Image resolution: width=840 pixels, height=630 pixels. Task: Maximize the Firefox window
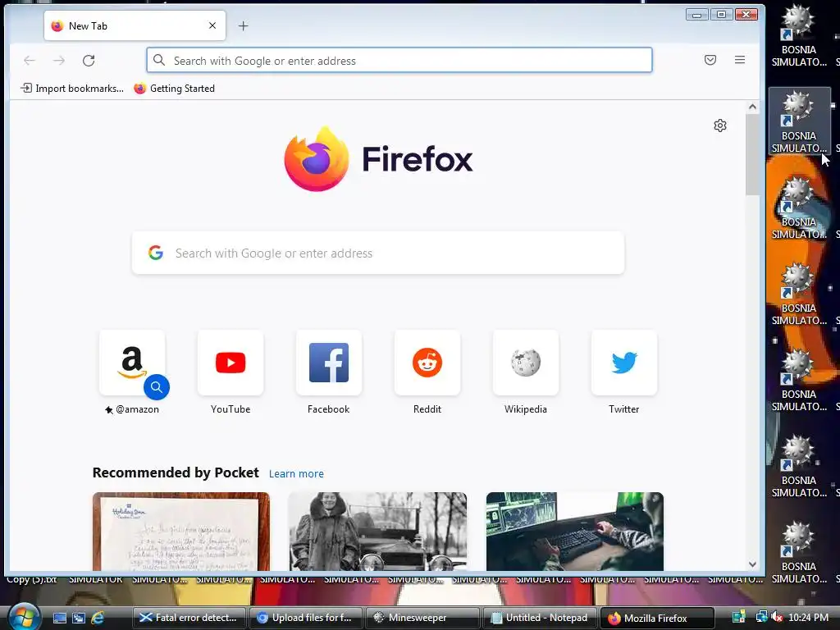point(722,15)
